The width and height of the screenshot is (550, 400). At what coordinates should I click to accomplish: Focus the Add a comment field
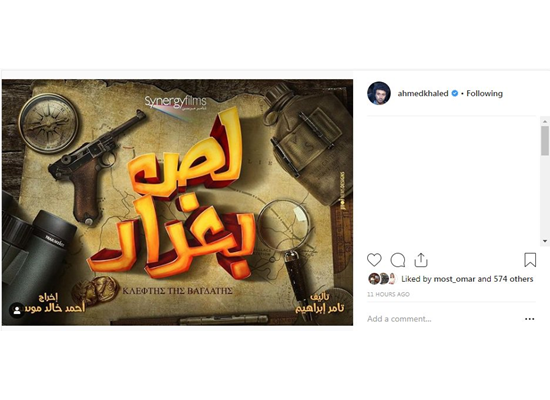[x=444, y=319]
